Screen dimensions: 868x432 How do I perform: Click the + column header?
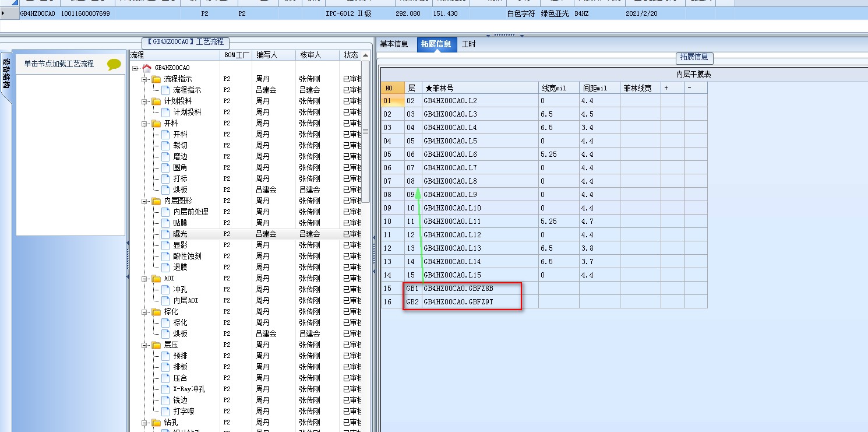point(673,88)
